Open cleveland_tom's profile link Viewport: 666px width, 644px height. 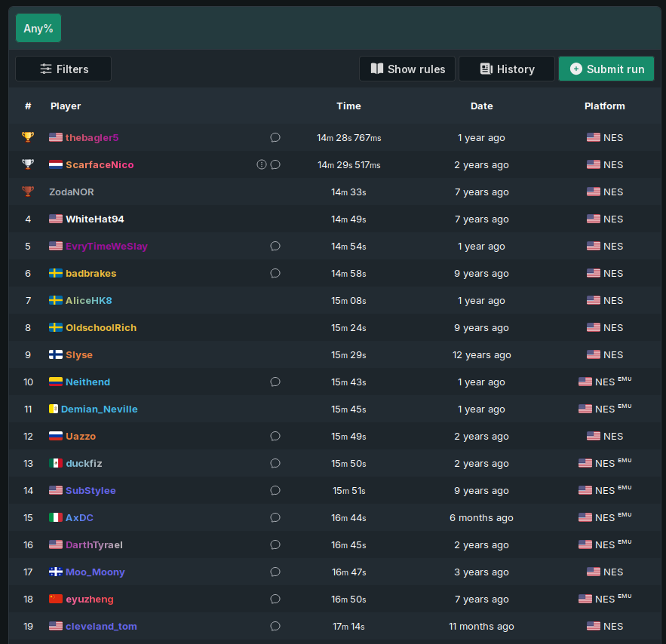(x=101, y=627)
